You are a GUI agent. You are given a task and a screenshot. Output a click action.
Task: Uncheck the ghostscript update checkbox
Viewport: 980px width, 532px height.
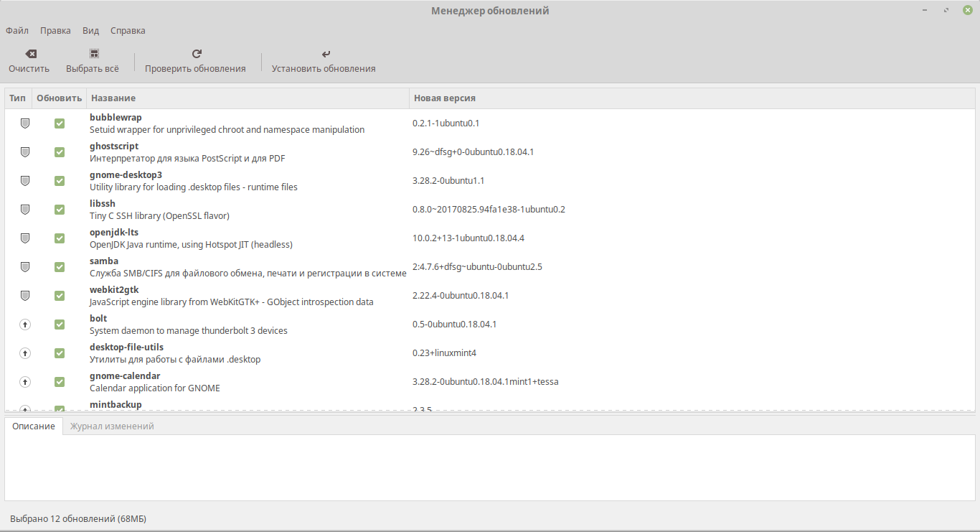click(x=59, y=151)
